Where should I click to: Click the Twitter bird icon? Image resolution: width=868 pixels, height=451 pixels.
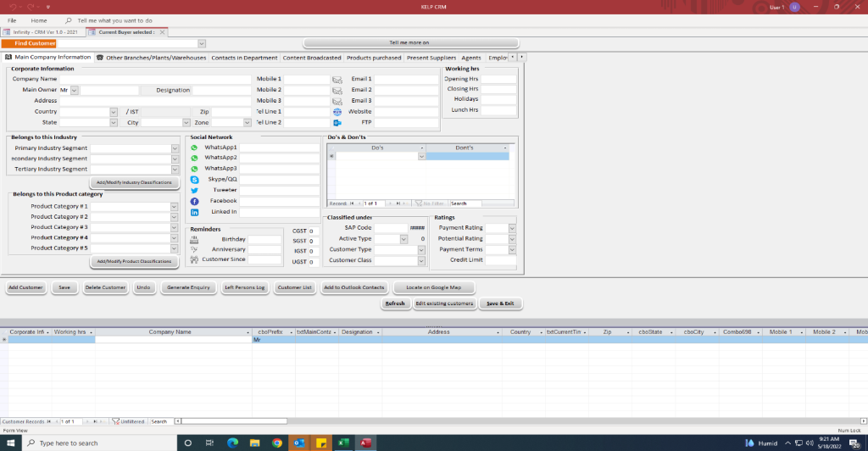[194, 191]
